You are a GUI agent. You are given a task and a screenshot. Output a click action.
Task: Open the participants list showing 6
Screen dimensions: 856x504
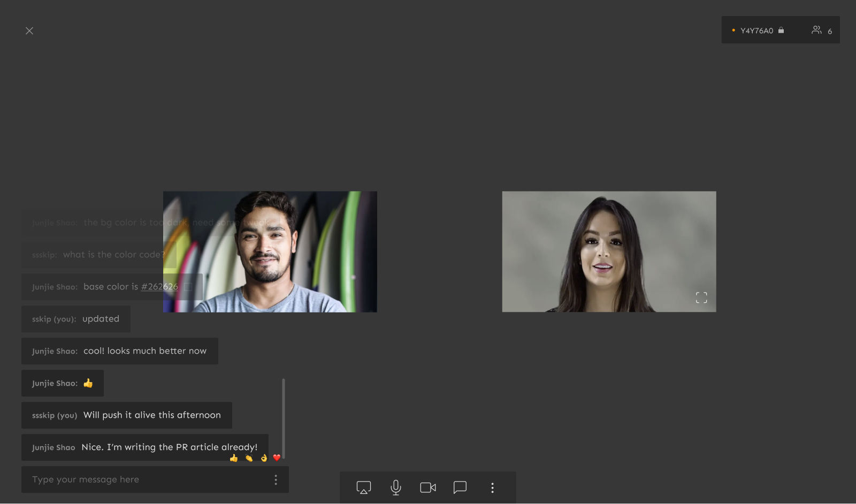pyautogui.click(x=821, y=30)
